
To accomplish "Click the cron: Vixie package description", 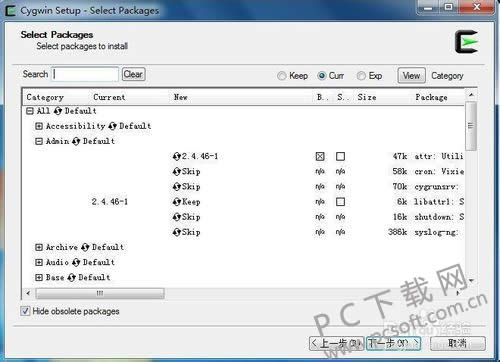I will coord(439,172).
